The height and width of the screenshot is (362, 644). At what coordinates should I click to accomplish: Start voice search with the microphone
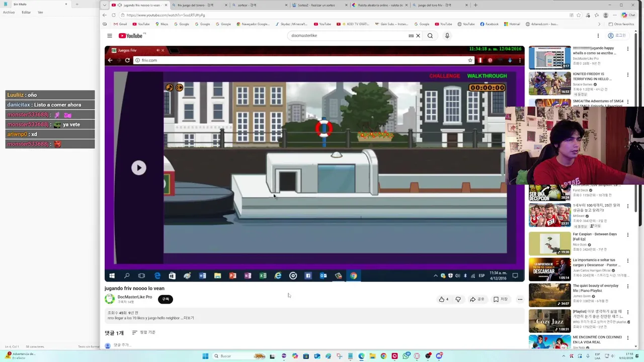click(447, 36)
